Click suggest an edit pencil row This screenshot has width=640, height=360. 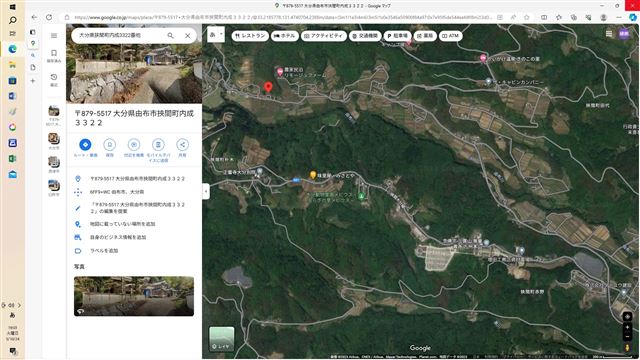[134, 208]
